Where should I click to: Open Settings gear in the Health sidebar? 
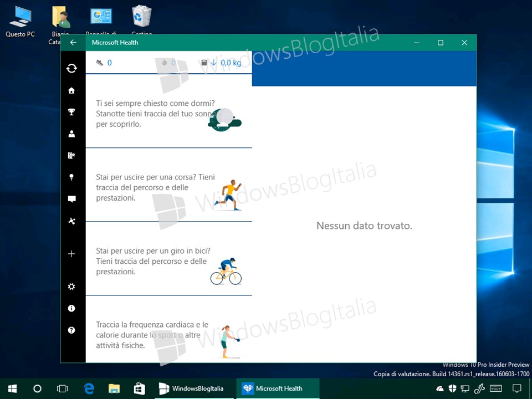click(71, 287)
